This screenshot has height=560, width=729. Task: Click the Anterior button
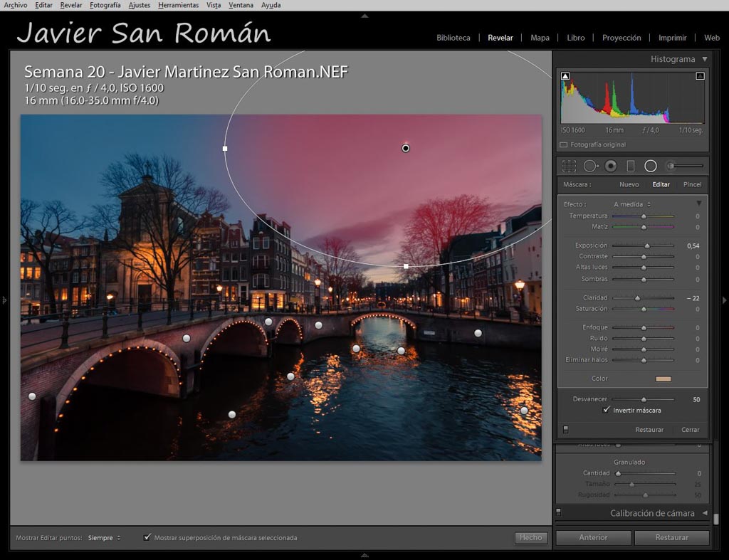[593, 537]
